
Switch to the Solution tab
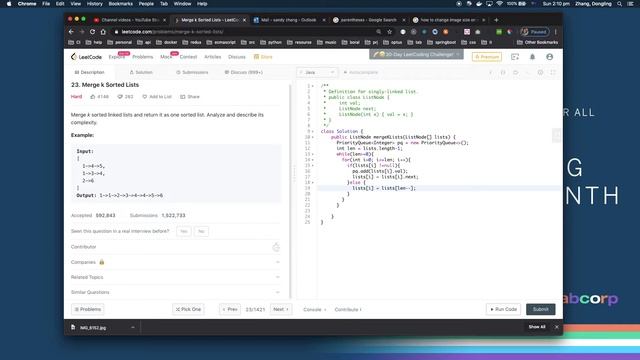coord(141,72)
